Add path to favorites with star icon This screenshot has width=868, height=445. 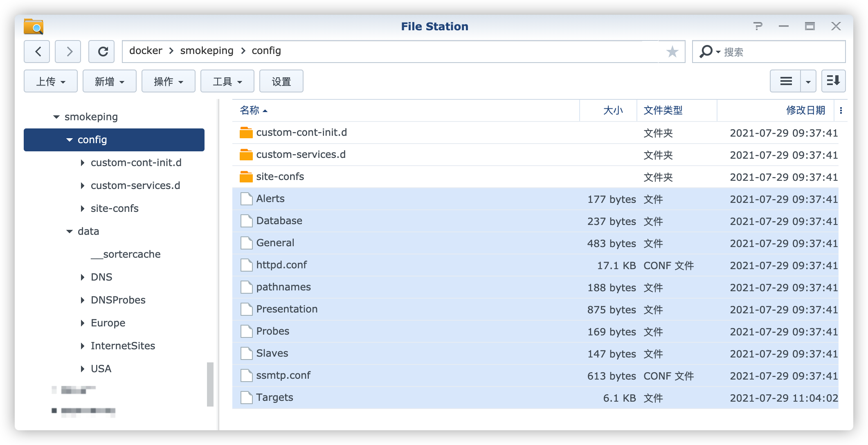672,52
